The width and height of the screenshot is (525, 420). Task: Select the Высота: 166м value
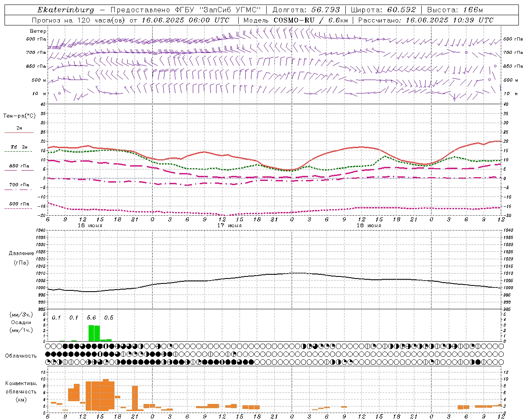[x=455, y=10]
